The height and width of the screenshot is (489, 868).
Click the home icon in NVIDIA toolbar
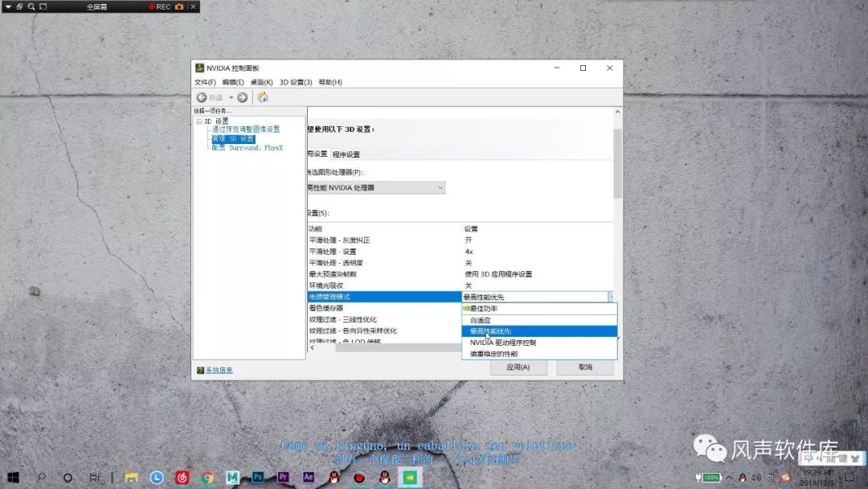coord(262,97)
